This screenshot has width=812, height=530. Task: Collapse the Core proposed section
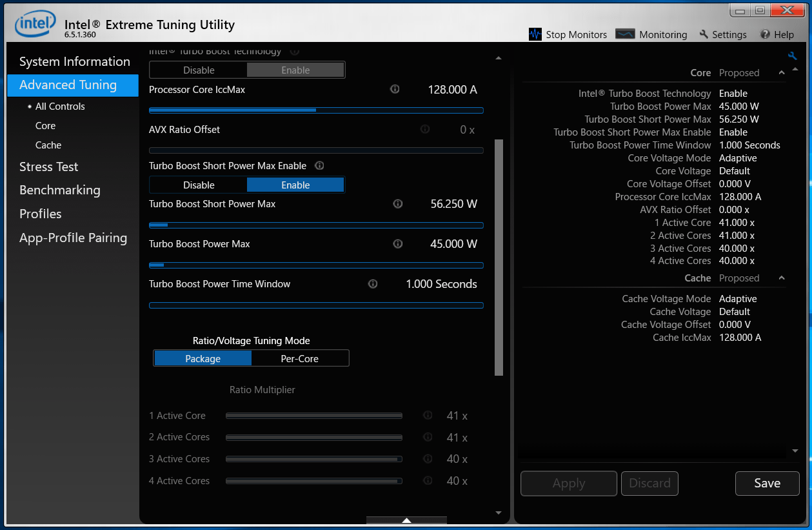(x=782, y=73)
